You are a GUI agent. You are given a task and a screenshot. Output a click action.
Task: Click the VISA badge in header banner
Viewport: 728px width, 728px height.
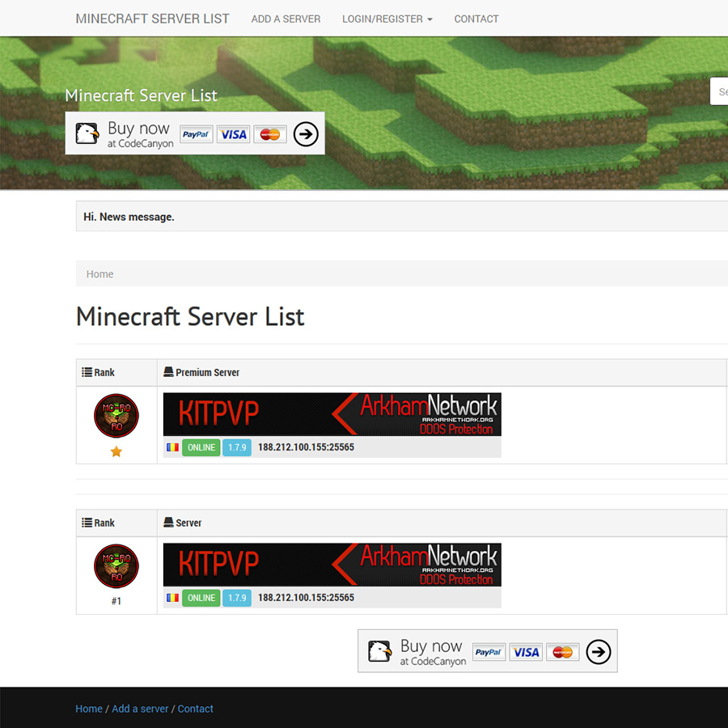coord(233,134)
